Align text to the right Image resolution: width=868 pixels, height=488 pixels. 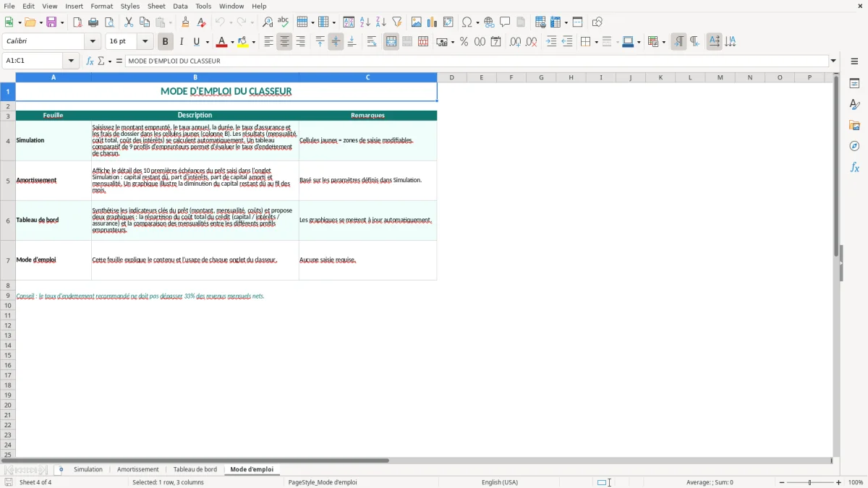301,42
